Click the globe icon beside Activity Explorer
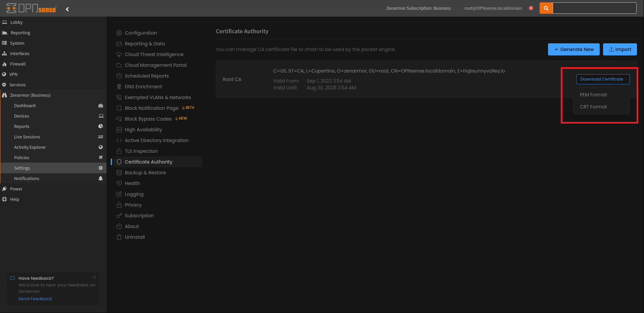 pos(101,147)
